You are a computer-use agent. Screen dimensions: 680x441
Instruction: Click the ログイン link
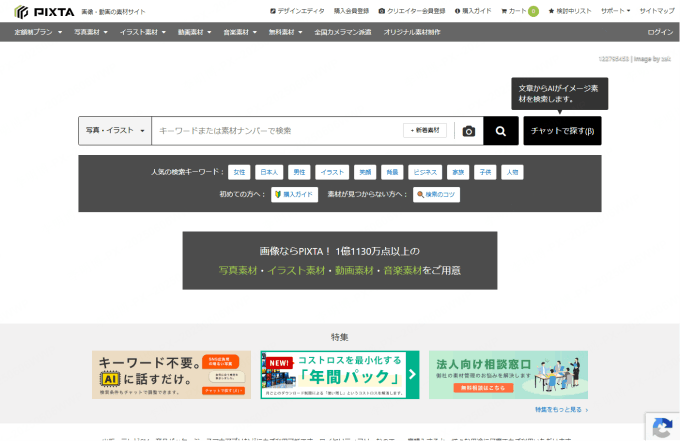click(660, 32)
